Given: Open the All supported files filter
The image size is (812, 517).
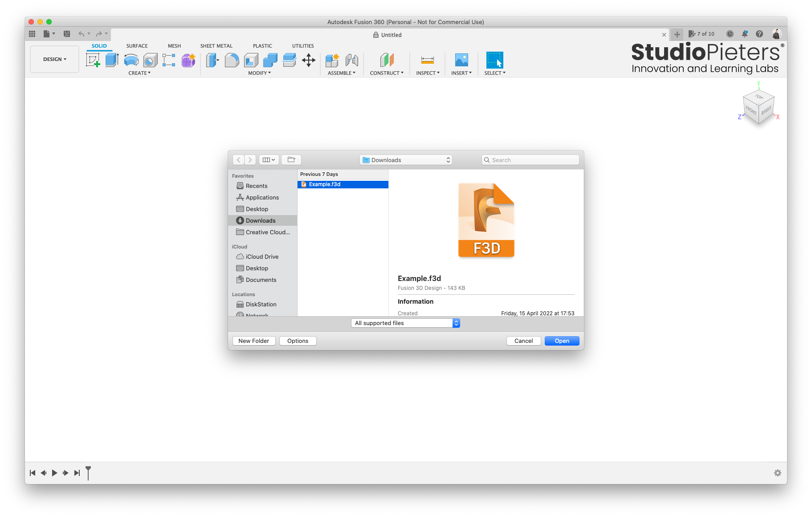Looking at the screenshot, I should coord(405,323).
